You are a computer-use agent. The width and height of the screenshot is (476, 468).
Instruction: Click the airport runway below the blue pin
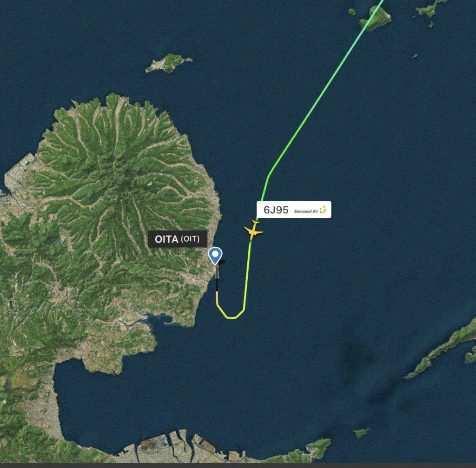pyautogui.click(x=217, y=271)
